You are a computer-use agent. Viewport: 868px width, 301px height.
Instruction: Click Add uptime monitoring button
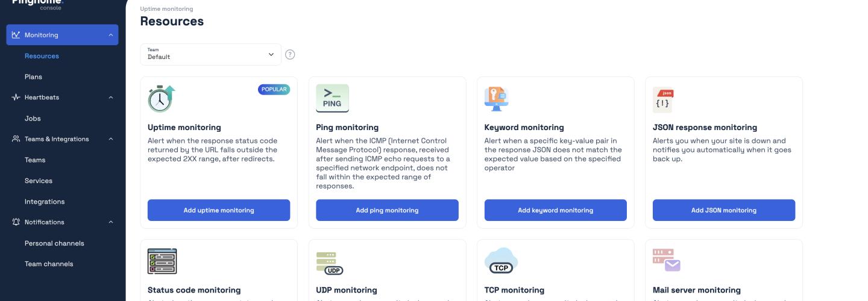pos(219,210)
